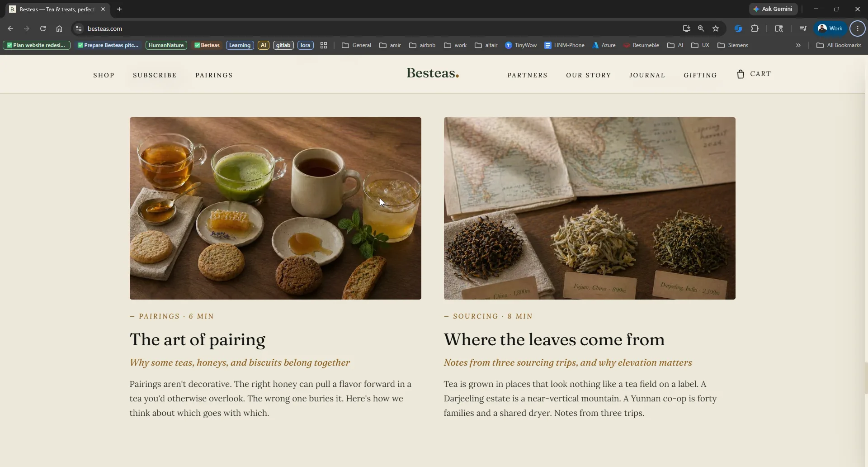Screen dimensions: 868x467
Task: Open the browser home page icon
Action: [59, 29]
